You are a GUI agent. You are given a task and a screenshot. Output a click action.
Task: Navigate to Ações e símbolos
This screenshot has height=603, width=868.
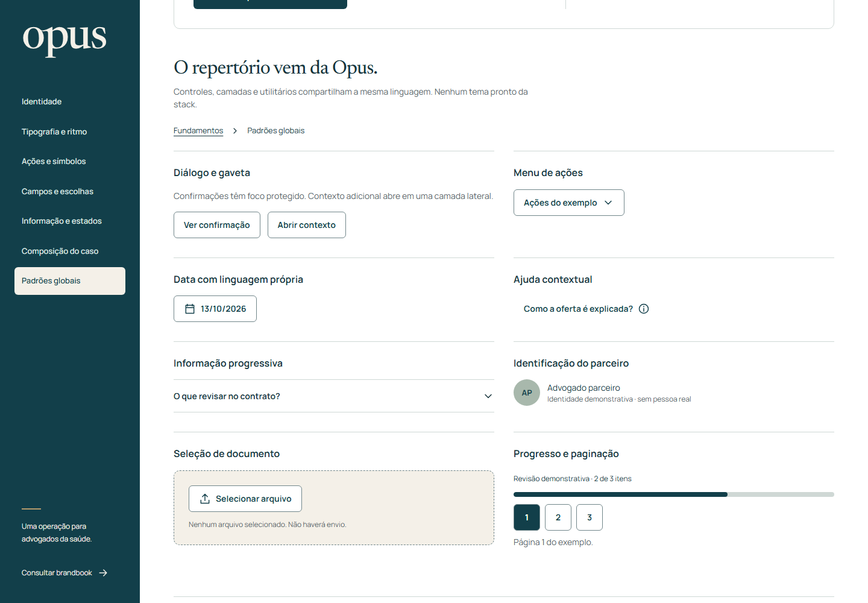coord(70,162)
